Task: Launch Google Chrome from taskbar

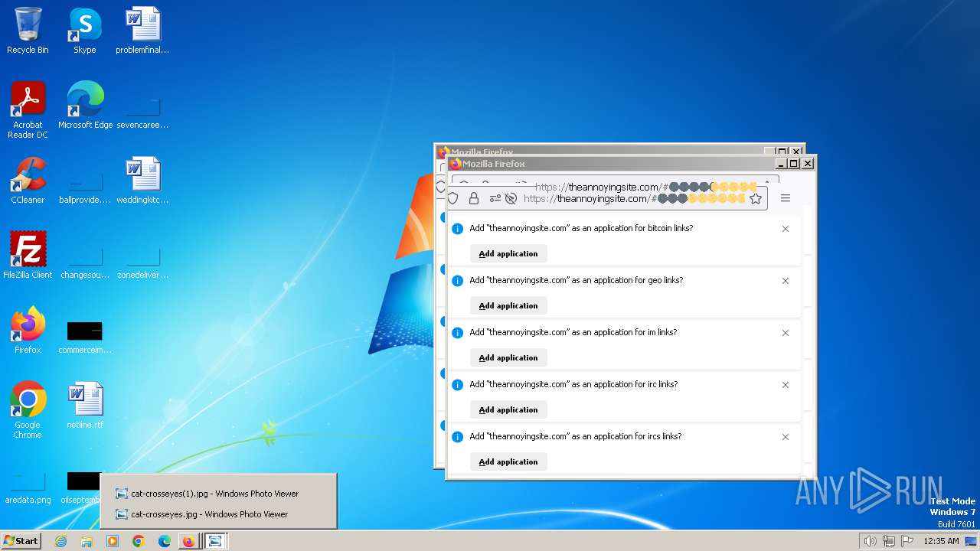Action: [x=139, y=541]
